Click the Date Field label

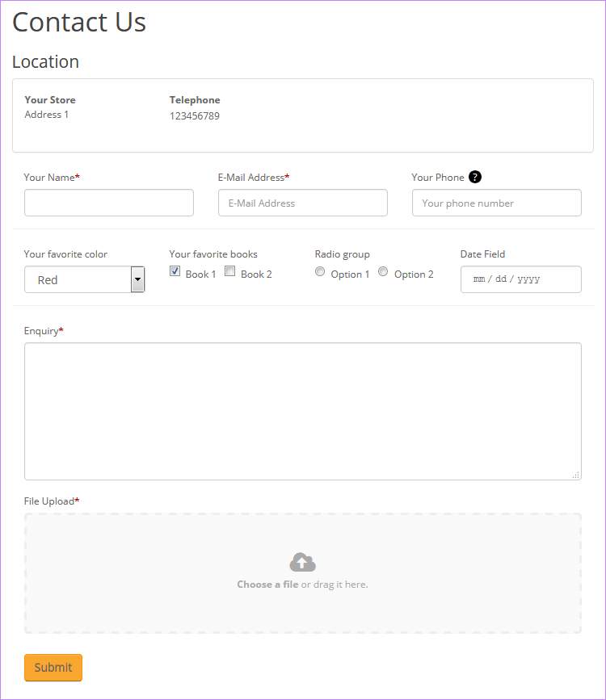[x=482, y=254]
